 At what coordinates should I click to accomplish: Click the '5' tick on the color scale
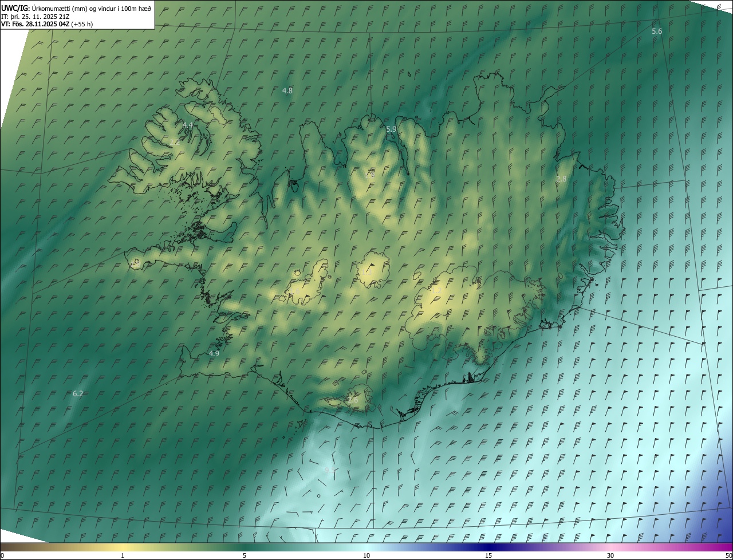[x=245, y=555]
